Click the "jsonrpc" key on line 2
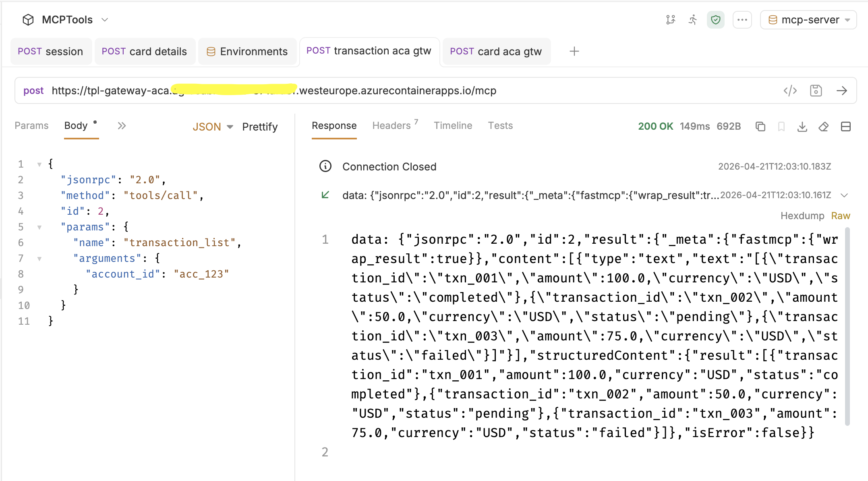 point(88,180)
